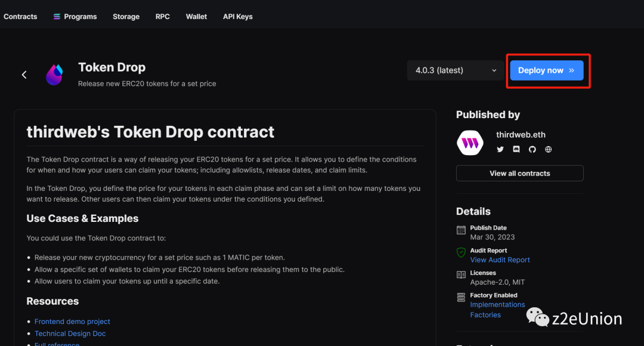Open thirdweb's Twitter profile icon
This screenshot has height=346, width=644.
click(500, 149)
